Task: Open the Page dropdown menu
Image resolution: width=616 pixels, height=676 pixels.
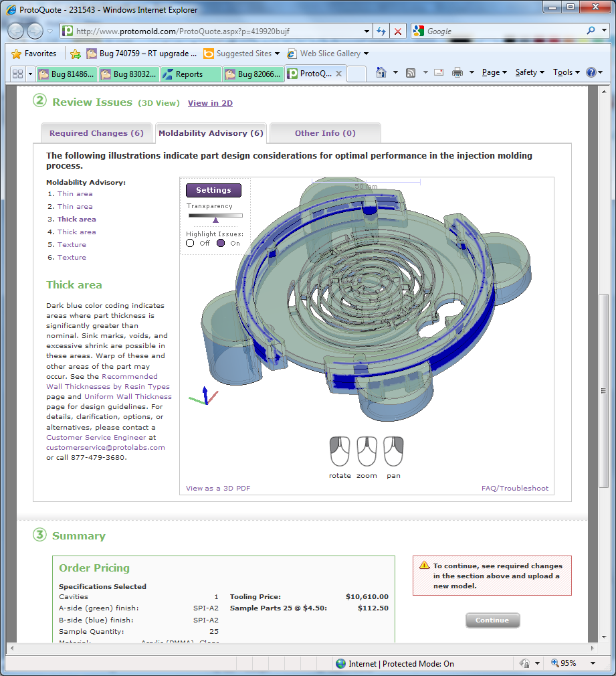Action: [494, 72]
